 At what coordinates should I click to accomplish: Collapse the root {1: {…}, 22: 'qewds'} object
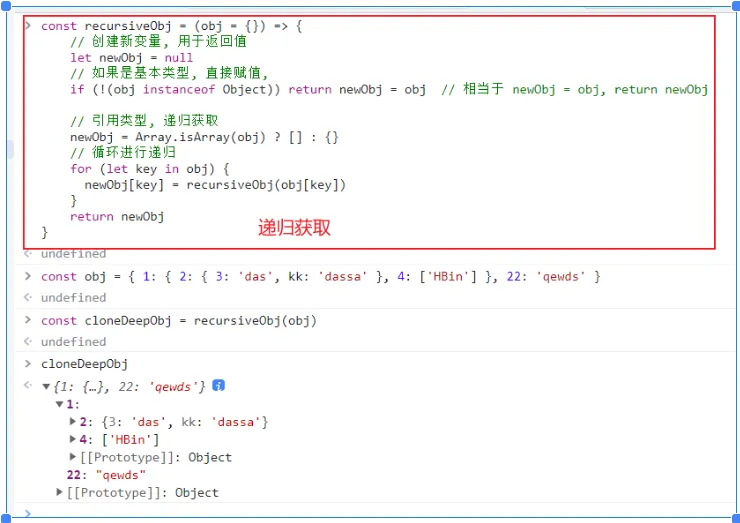coord(46,386)
